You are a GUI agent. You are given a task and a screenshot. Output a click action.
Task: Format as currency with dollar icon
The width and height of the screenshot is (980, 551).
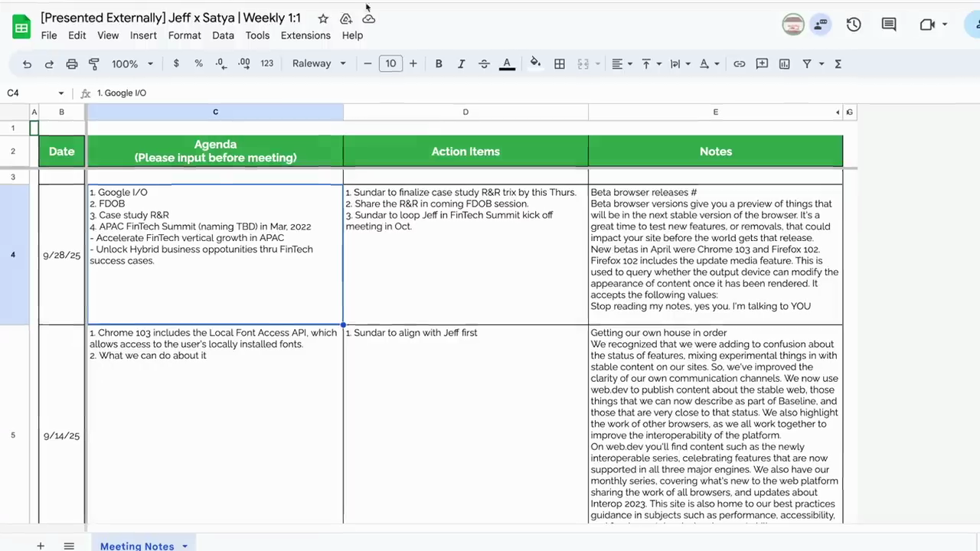point(176,64)
